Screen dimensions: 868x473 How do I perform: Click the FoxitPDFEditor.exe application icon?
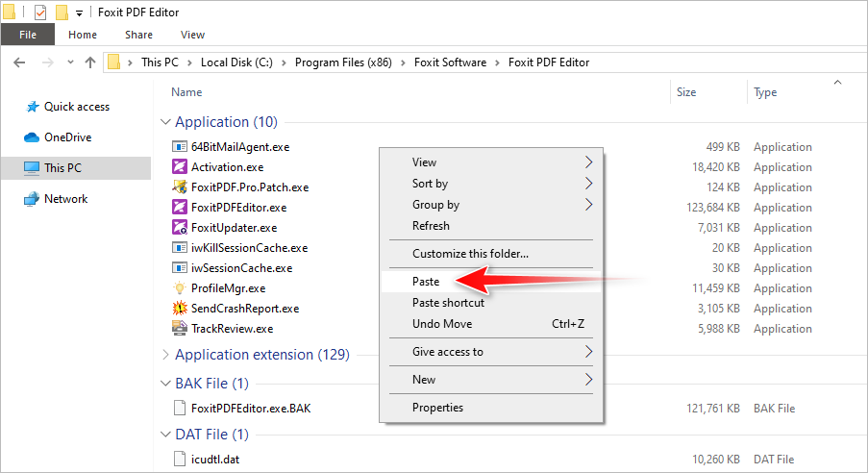pos(179,208)
